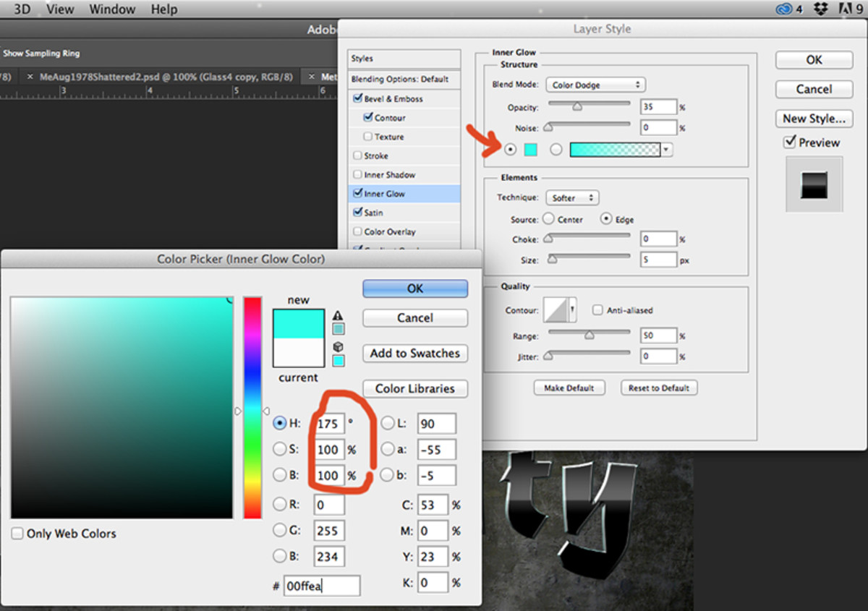Image resolution: width=868 pixels, height=611 pixels.
Task: Enable the Anti-aliased checkbox
Action: point(597,310)
